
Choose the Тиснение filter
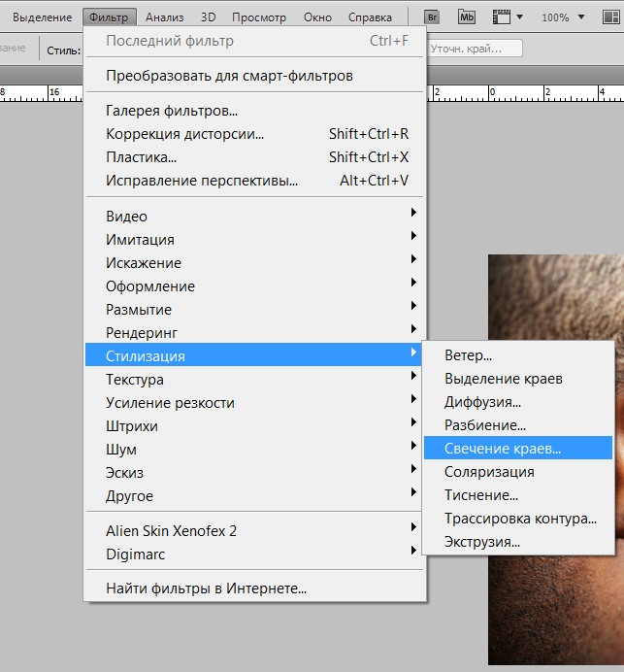click(518, 495)
